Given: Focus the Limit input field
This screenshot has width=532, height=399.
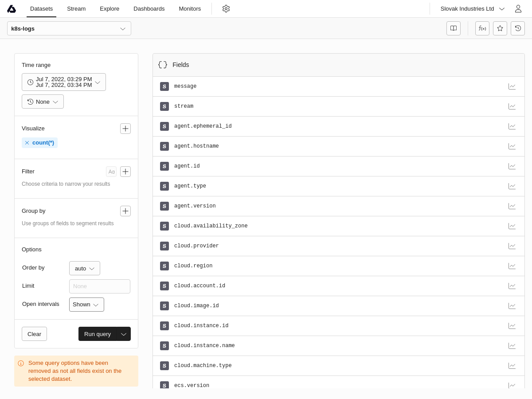Looking at the screenshot, I should pos(100,286).
